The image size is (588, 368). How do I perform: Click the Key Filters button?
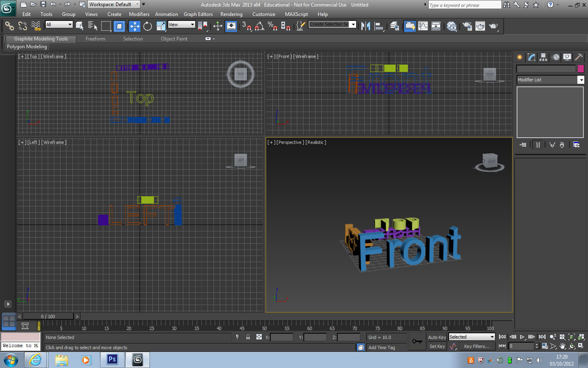tap(477, 346)
